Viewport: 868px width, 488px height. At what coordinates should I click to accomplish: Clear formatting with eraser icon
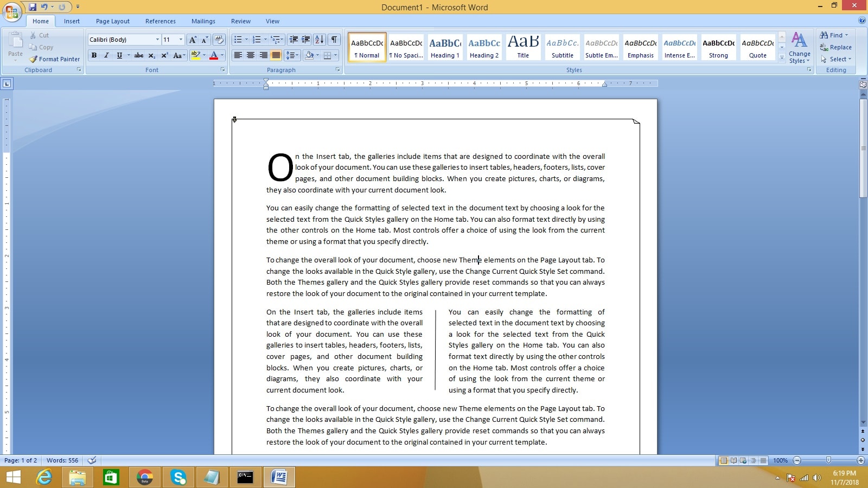pos(219,40)
